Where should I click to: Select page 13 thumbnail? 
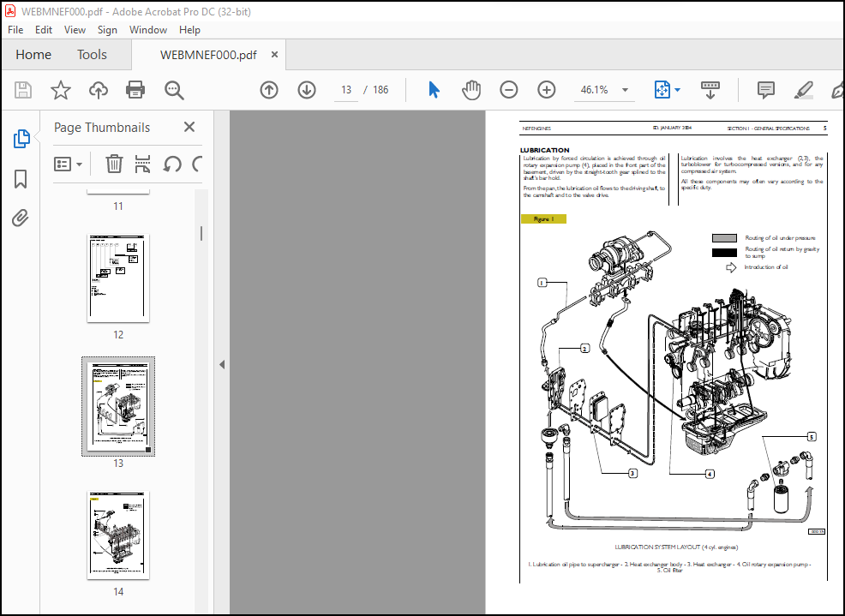click(118, 406)
